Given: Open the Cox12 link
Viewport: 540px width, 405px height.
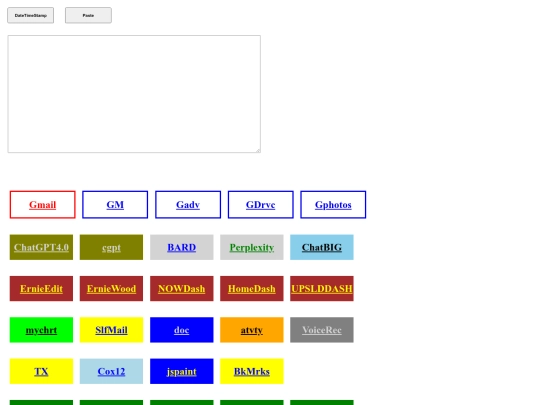Looking at the screenshot, I should (111, 371).
